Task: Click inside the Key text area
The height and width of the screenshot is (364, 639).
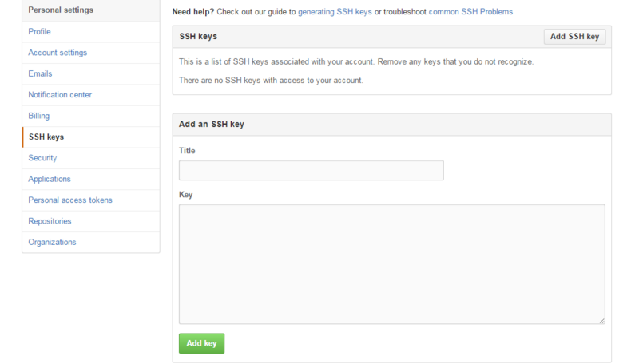Action: pyautogui.click(x=391, y=263)
